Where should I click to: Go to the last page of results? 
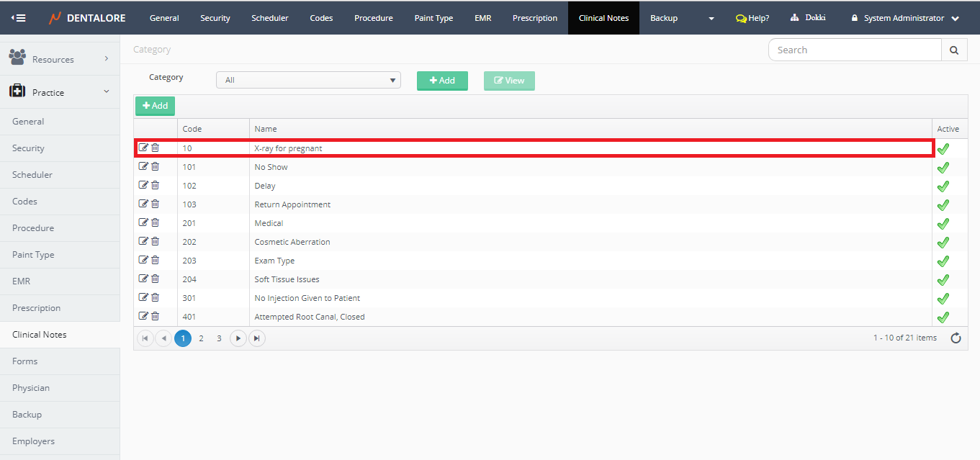[257, 338]
